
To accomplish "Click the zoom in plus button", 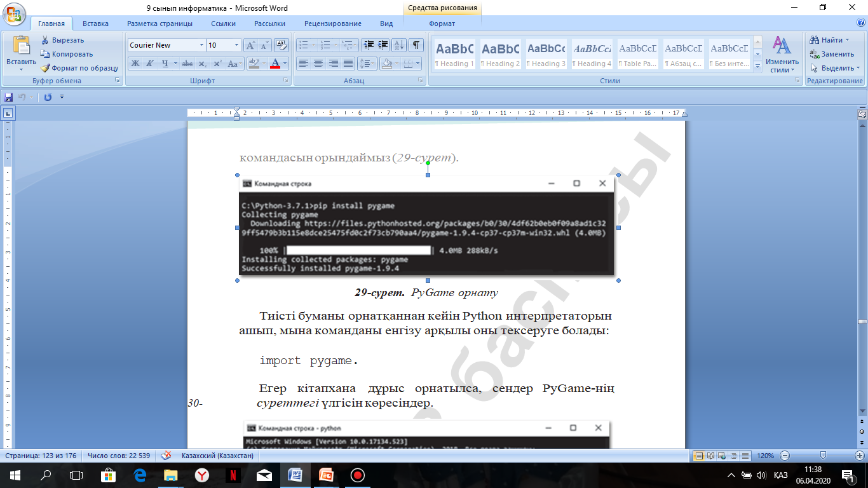I will coord(860,456).
